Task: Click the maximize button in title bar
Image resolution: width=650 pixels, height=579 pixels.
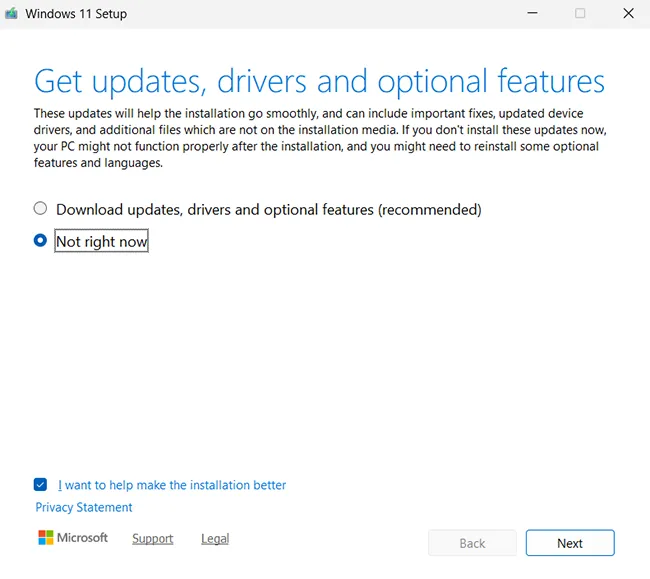Action: pos(580,13)
